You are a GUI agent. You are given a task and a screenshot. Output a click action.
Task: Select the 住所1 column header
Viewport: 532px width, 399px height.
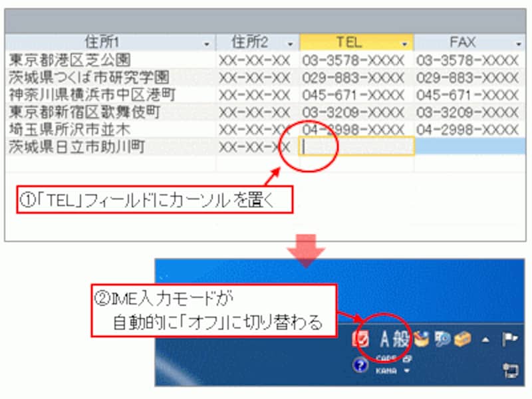click(x=110, y=43)
